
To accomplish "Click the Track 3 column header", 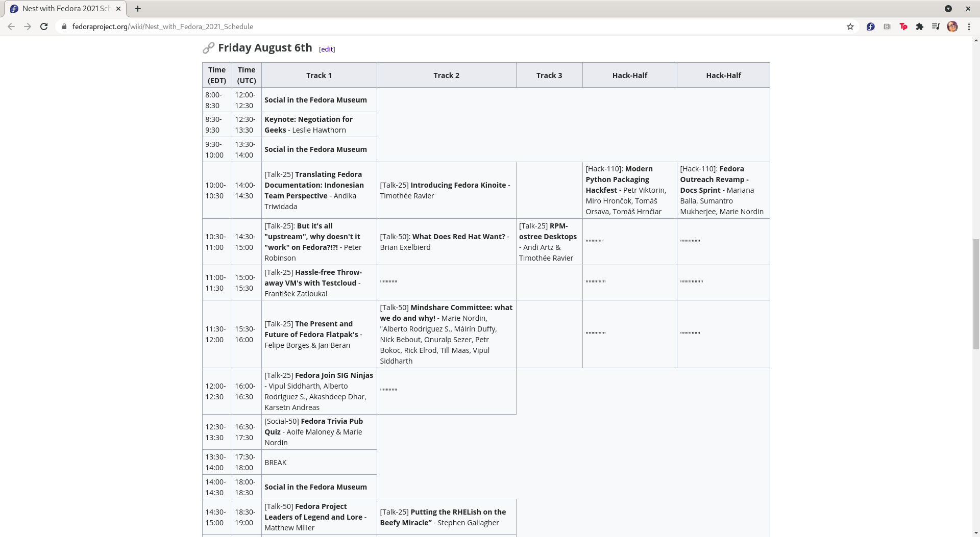I will click(x=549, y=75).
